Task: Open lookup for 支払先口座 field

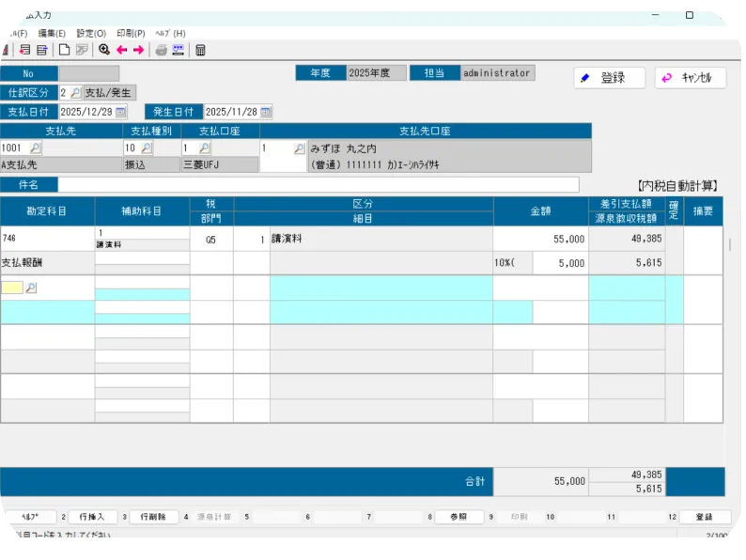Action: click(299, 148)
